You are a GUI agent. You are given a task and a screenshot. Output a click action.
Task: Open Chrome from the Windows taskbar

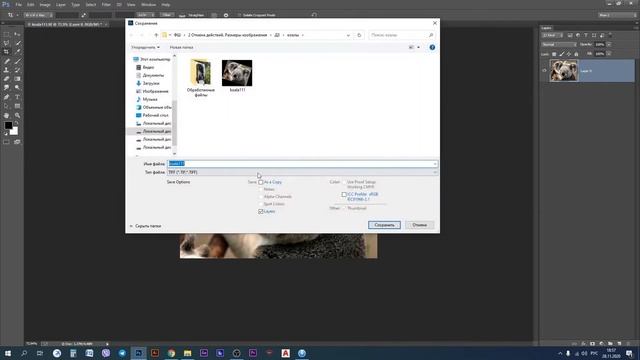pyautogui.click(x=171, y=353)
